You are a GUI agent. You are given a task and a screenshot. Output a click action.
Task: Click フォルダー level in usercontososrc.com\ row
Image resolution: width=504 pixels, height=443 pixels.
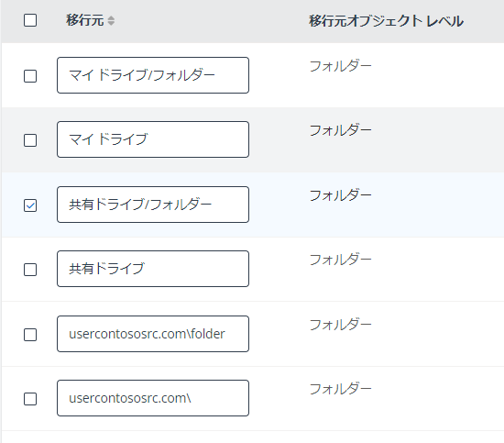click(340, 389)
